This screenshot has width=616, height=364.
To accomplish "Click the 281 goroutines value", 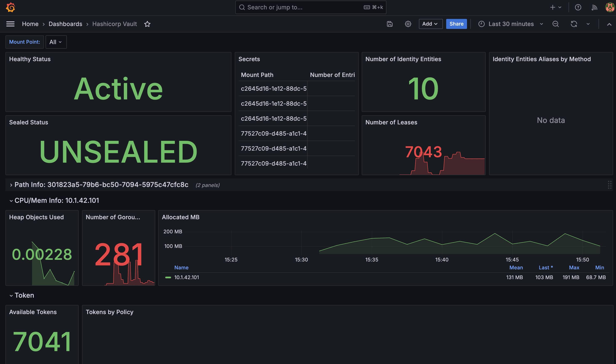I will tap(119, 255).
